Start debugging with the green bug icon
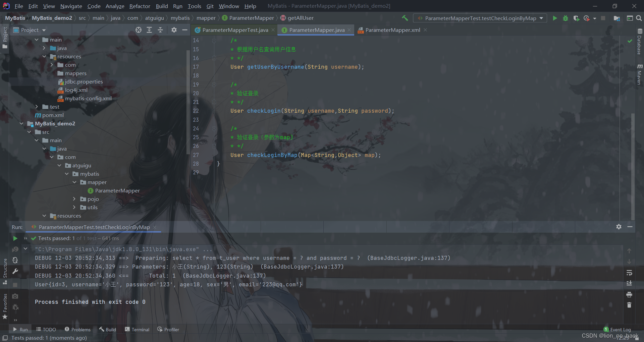This screenshot has width=644, height=342. coord(566,18)
